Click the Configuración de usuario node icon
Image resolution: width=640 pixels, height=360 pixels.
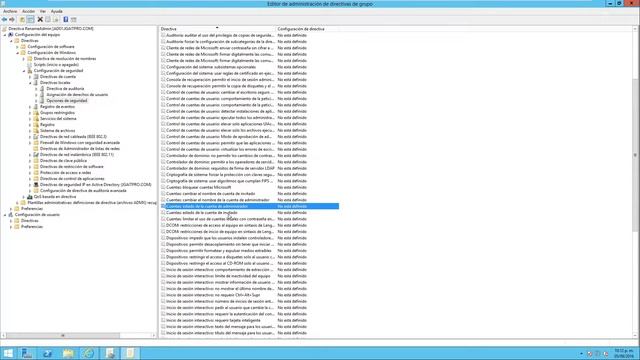[x=11, y=215]
